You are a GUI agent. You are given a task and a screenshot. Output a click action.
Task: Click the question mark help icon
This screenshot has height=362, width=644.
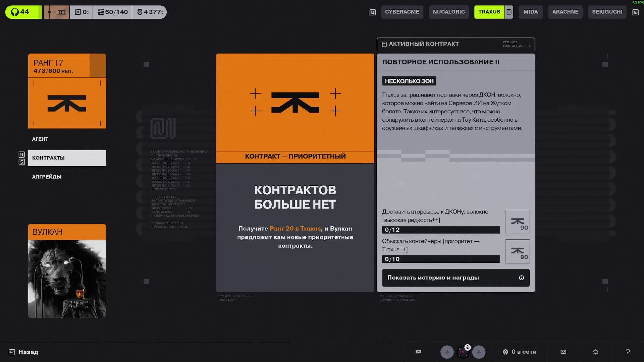click(628, 352)
